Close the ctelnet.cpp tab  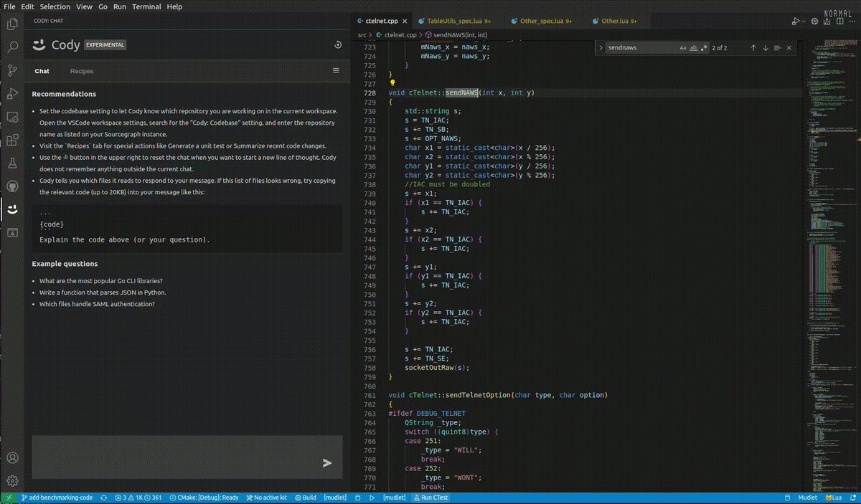[404, 22]
